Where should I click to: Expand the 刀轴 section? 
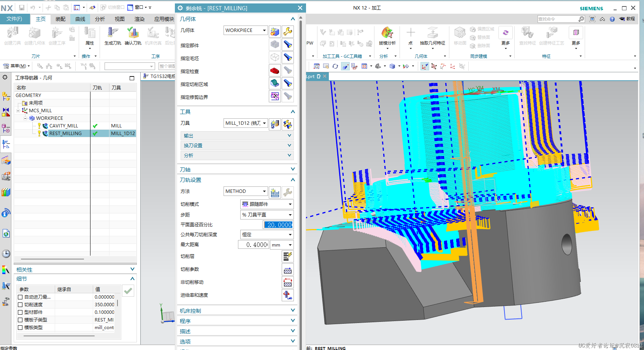coord(237,170)
